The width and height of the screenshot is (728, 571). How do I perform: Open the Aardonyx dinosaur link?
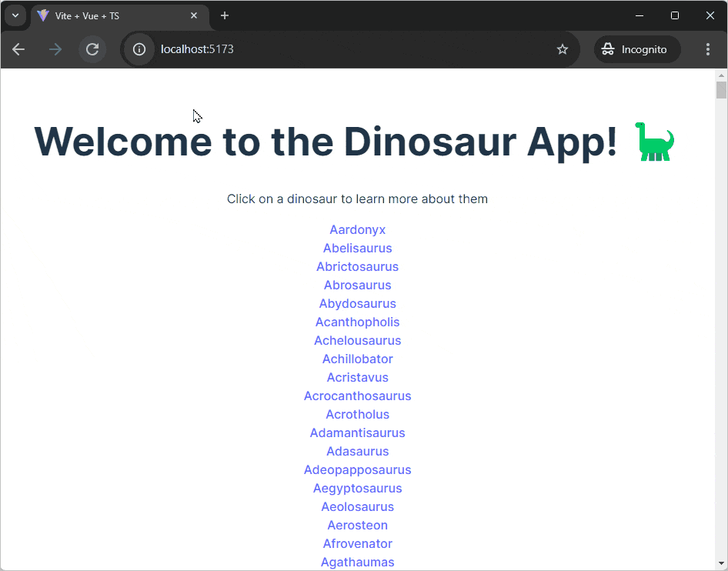pyautogui.click(x=357, y=229)
